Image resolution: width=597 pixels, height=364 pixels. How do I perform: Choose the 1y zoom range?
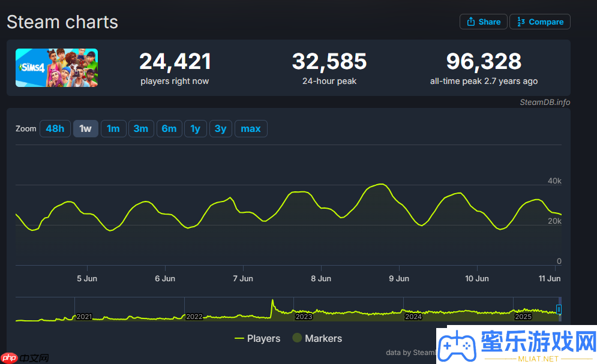(x=196, y=128)
